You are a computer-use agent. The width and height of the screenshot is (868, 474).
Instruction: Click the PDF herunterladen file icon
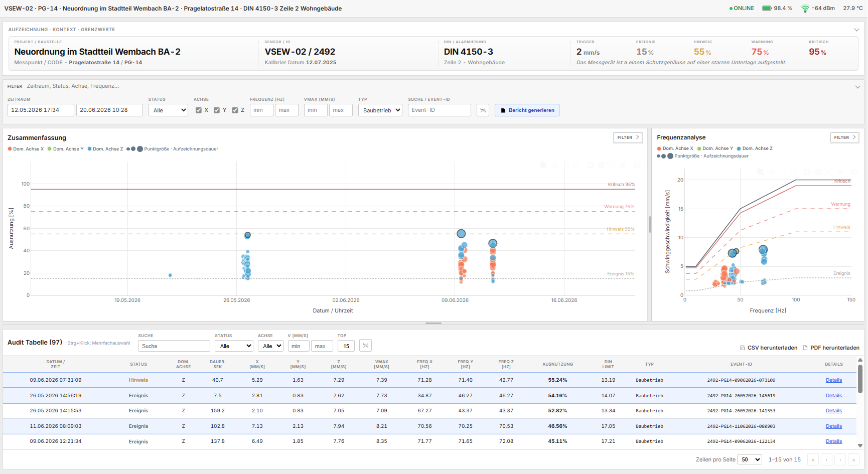tap(805, 348)
